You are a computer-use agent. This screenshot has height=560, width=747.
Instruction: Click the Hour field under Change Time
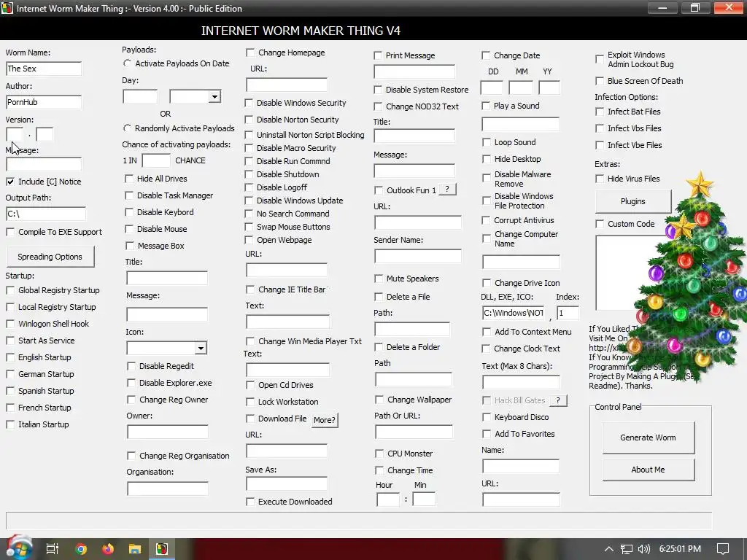click(x=388, y=499)
